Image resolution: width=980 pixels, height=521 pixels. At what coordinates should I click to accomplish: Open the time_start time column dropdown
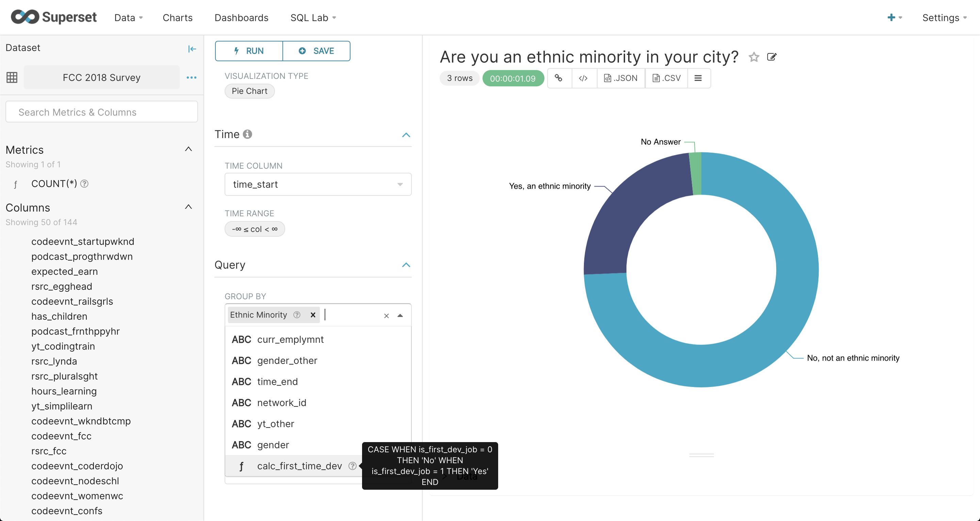318,184
